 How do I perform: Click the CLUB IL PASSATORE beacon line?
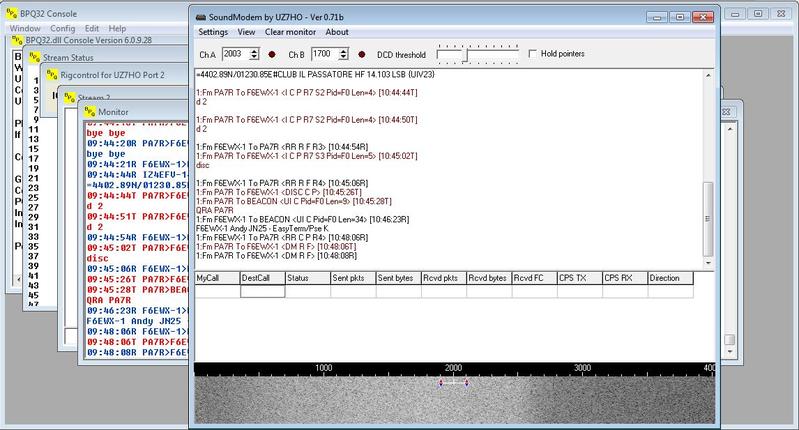(315, 74)
